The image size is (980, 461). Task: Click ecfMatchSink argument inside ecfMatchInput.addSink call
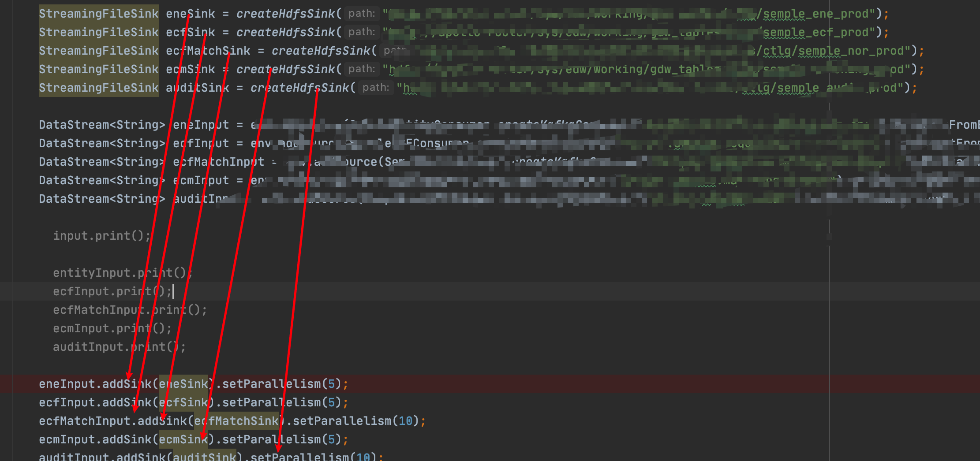pyautogui.click(x=236, y=421)
